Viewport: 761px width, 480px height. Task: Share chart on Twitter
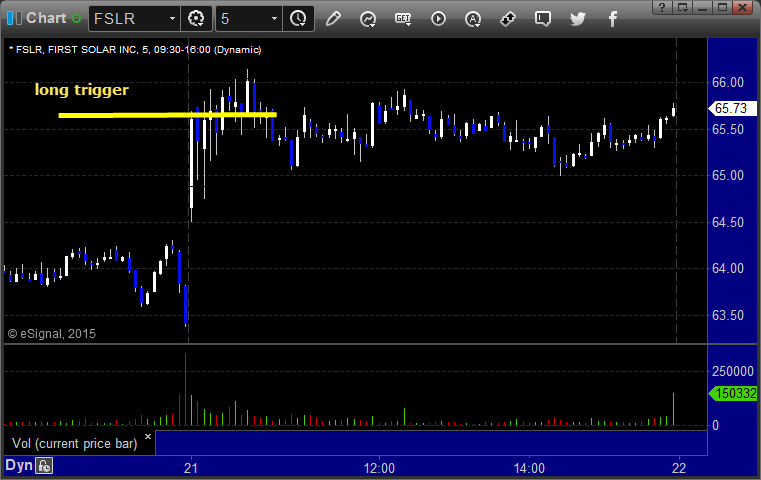[578, 19]
